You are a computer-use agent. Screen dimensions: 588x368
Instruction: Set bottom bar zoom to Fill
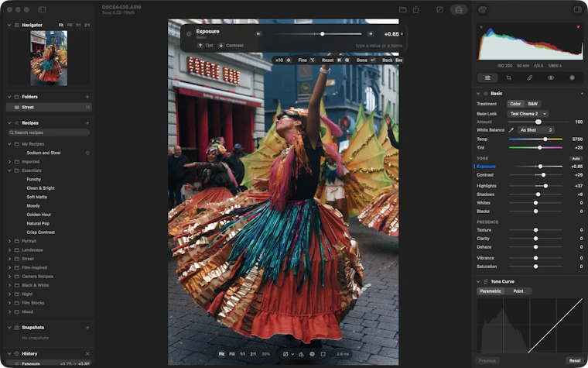[232, 354]
